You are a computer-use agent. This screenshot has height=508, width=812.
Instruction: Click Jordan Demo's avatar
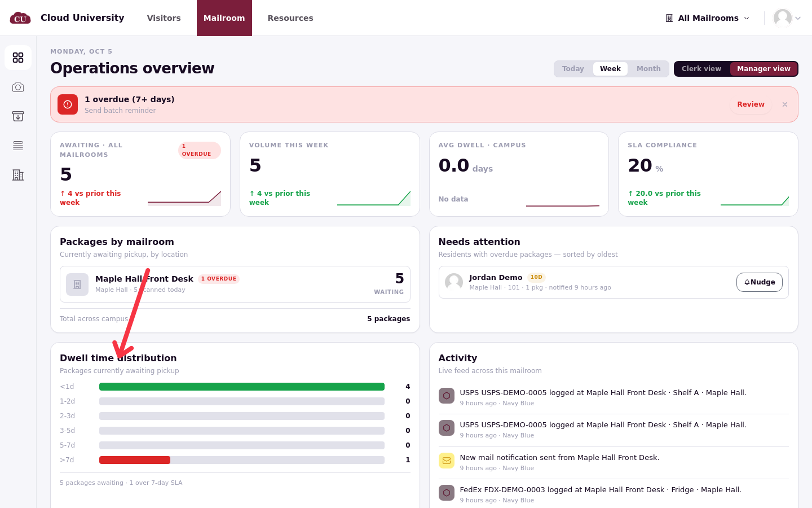[x=454, y=282]
